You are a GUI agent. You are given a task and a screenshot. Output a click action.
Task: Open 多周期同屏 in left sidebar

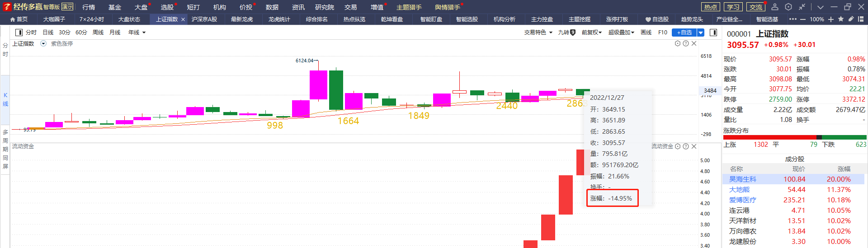pyautogui.click(x=5, y=149)
